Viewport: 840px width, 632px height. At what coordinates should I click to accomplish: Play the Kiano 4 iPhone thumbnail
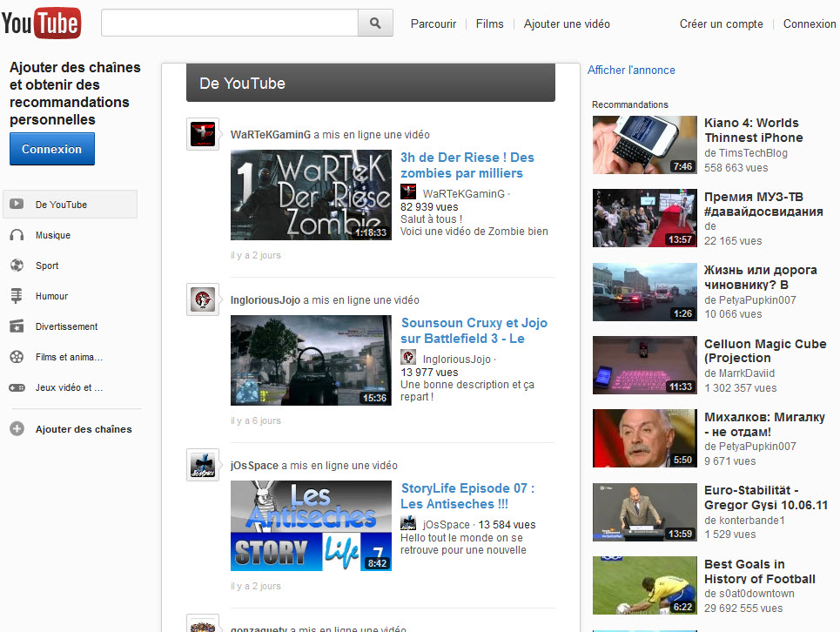645,145
